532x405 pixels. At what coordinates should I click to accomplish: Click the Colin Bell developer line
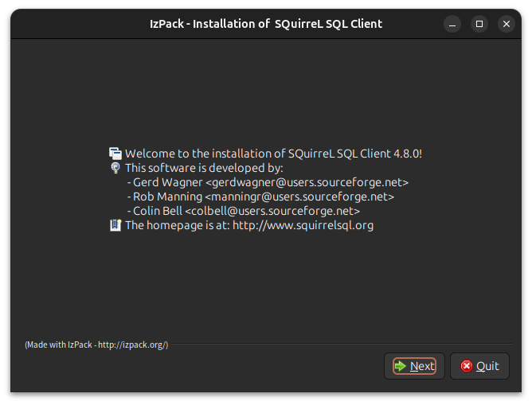244,211
